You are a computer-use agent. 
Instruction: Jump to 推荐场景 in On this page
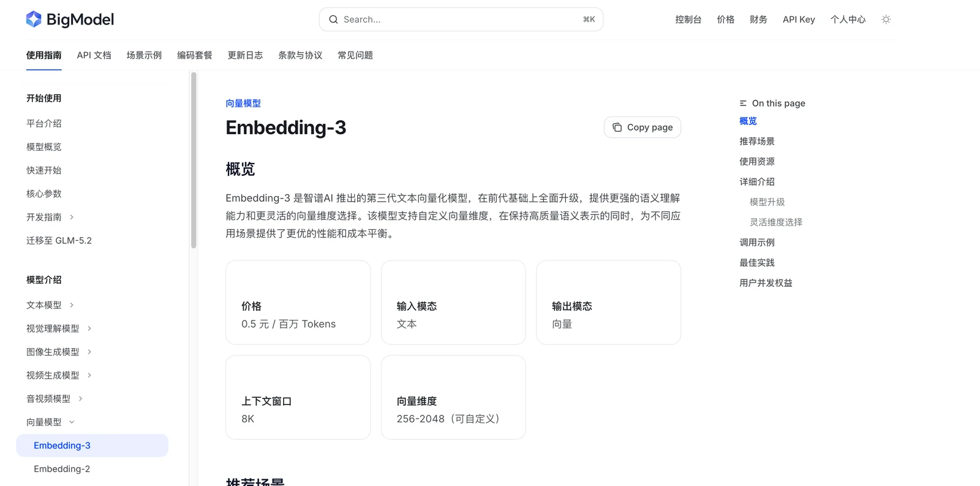pyautogui.click(x=757, y=142)
